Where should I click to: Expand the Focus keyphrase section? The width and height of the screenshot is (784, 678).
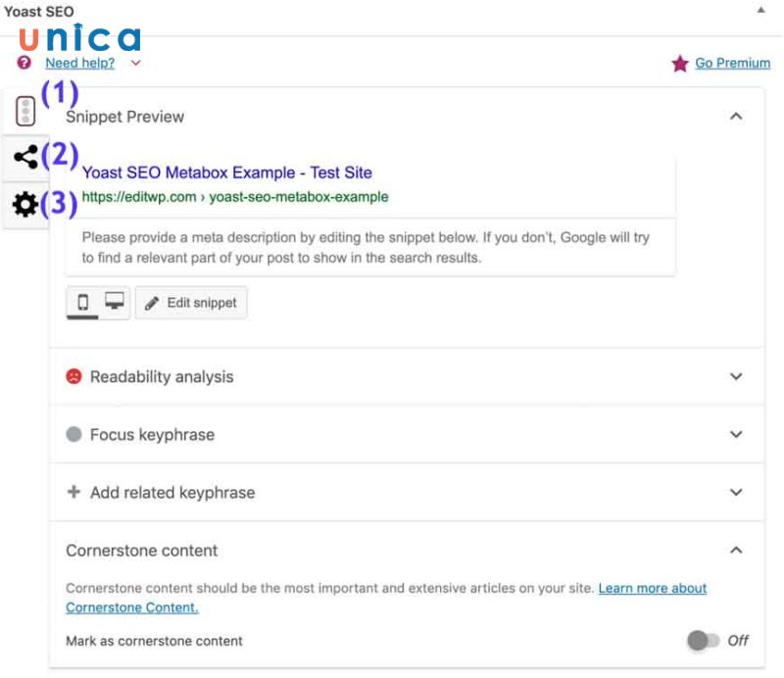pyautogui.click(x=736, y=434)
